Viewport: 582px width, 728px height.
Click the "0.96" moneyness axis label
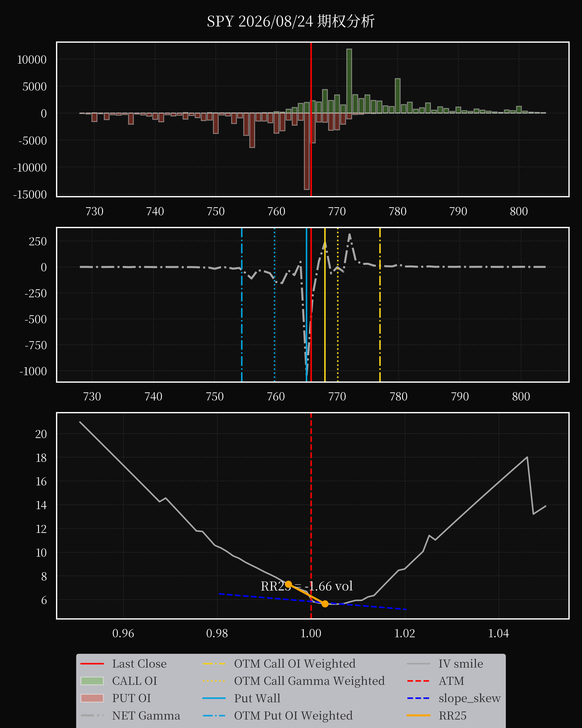[x=123, y=633]
